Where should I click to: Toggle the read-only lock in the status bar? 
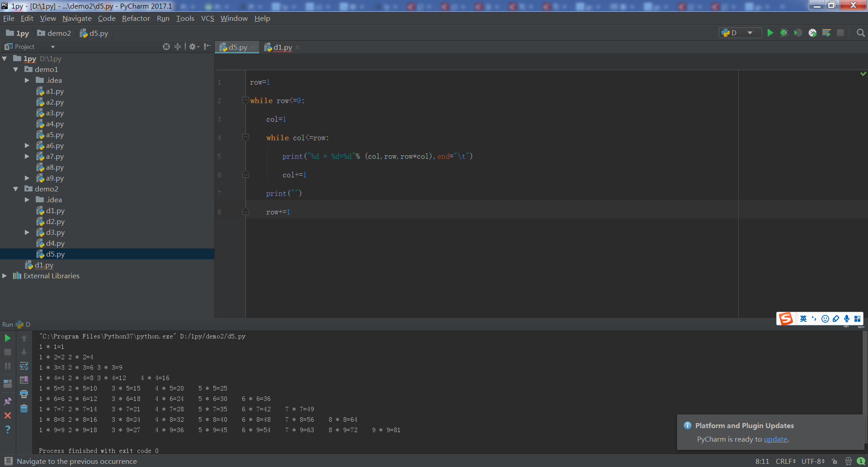click(835, 461)
